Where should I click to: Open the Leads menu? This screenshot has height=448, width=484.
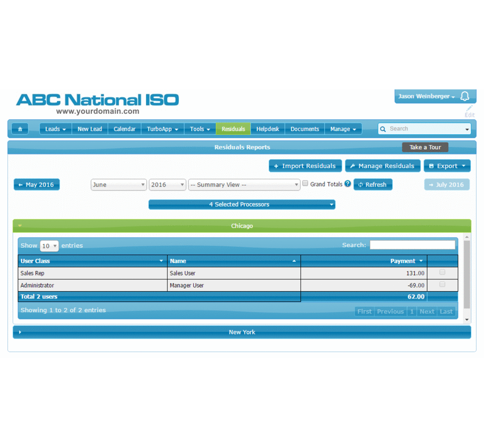coord(55,129)
